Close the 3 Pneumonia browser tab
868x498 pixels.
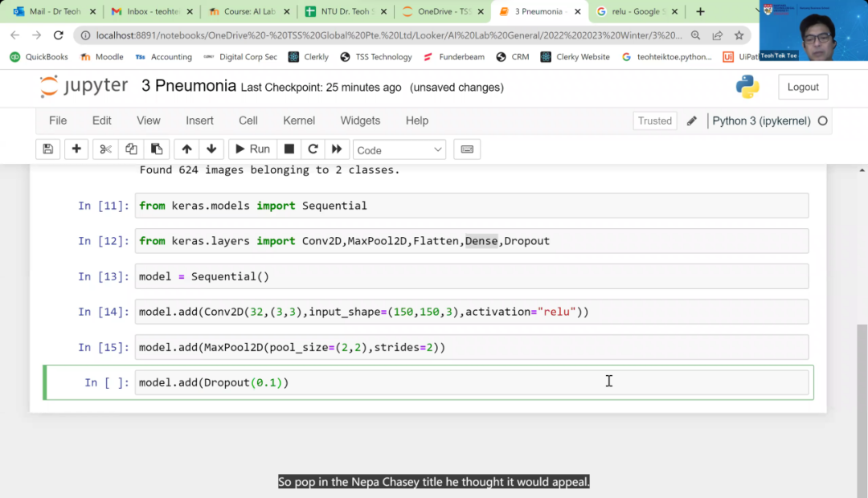[x=577, y=11]
